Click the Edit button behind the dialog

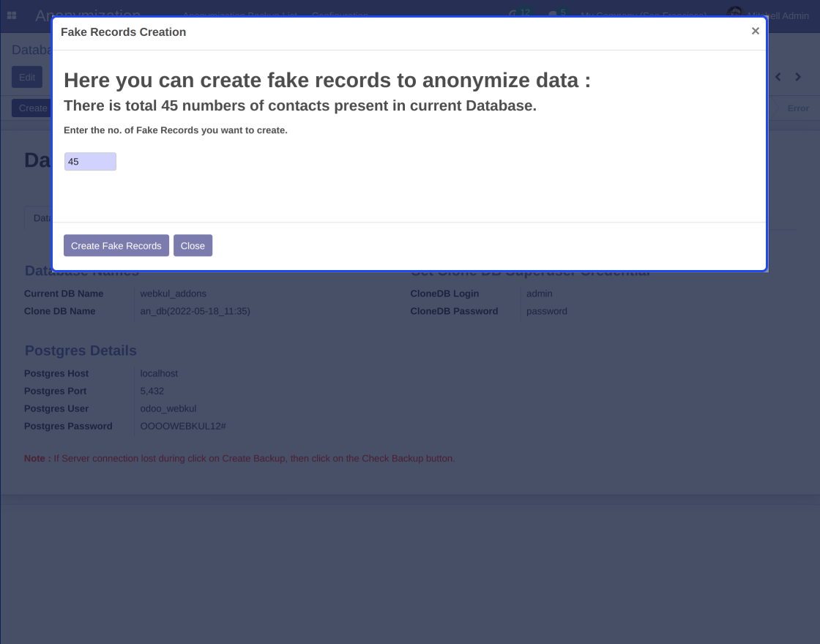[x=27, y=78]
